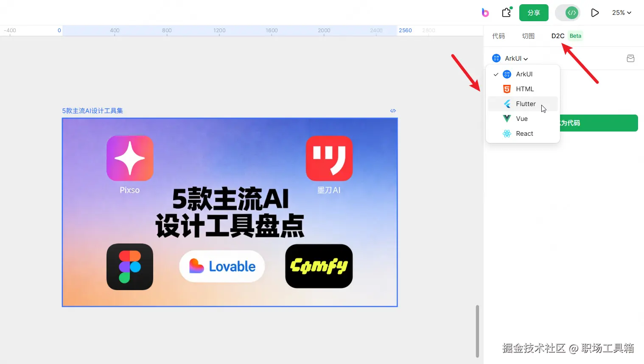Open the Pixso AI assistant icon

tap(485, 13)
